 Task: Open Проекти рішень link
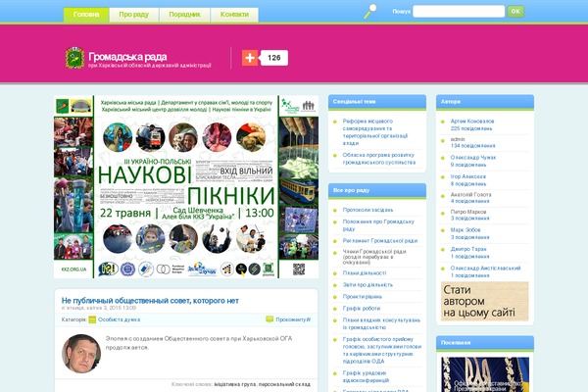363,296
